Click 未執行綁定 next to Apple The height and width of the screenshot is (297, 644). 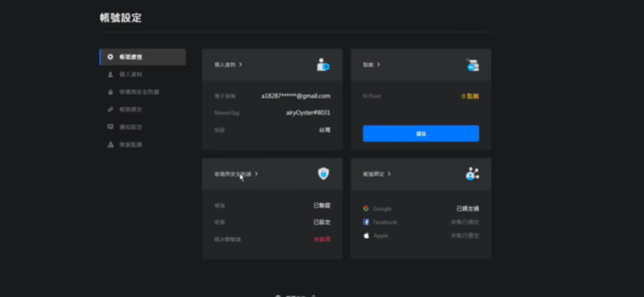(464, 235)
